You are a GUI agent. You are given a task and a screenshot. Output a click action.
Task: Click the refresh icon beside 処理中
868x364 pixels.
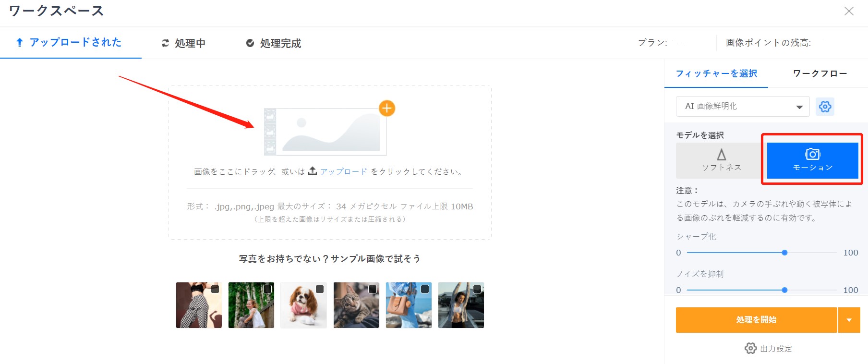point(165,43)
